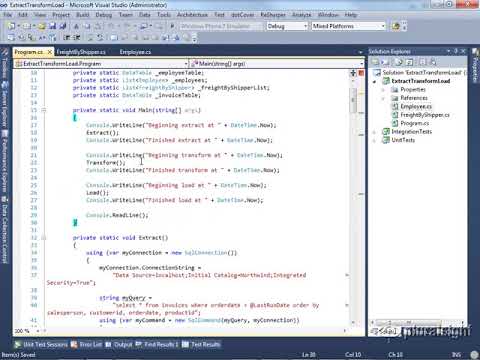This screenshot has height=360, width=480.
Task: Click the View Code icon in Solution Explorer
Action: point(410,62)
